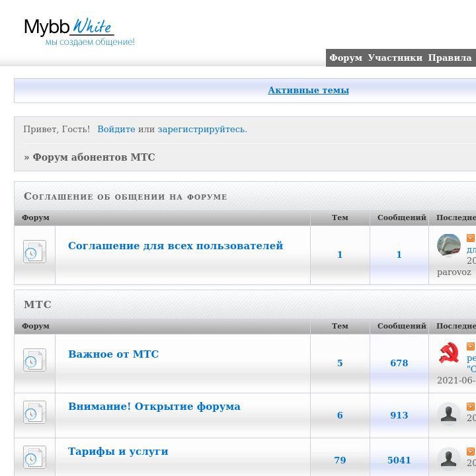Click orange last-post icon in Соглашение row
476x476 pixels.
tap(470, 238)
